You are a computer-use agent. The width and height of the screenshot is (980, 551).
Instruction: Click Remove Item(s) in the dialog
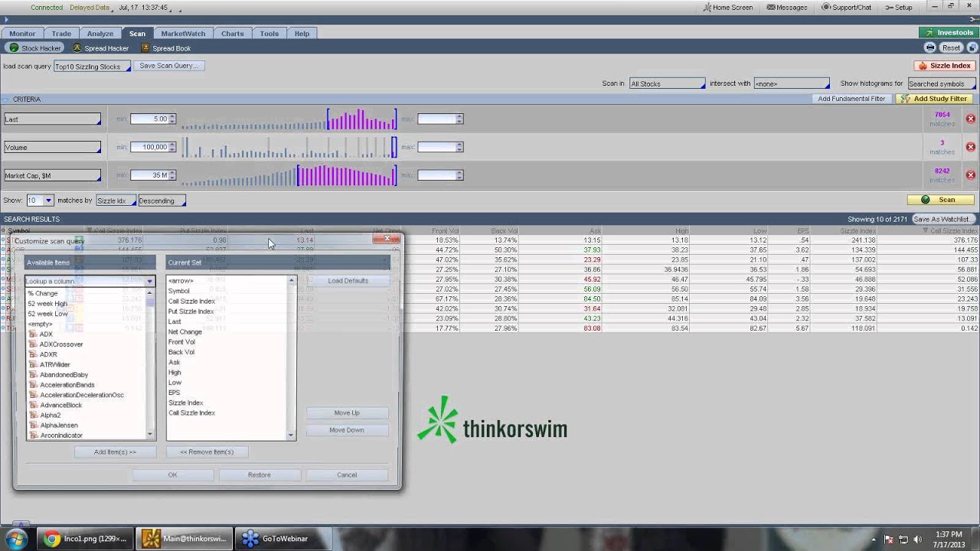click(207, 452)
